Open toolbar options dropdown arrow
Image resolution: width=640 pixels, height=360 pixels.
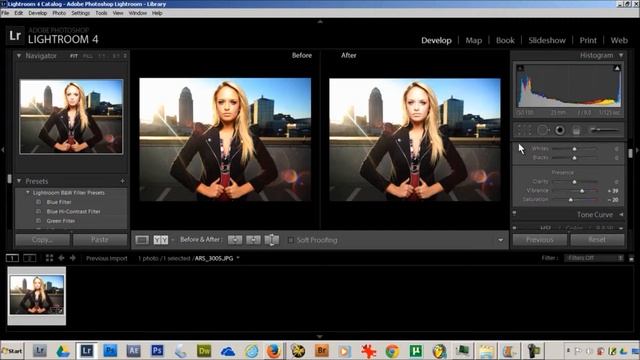click(x=500, y=240)
